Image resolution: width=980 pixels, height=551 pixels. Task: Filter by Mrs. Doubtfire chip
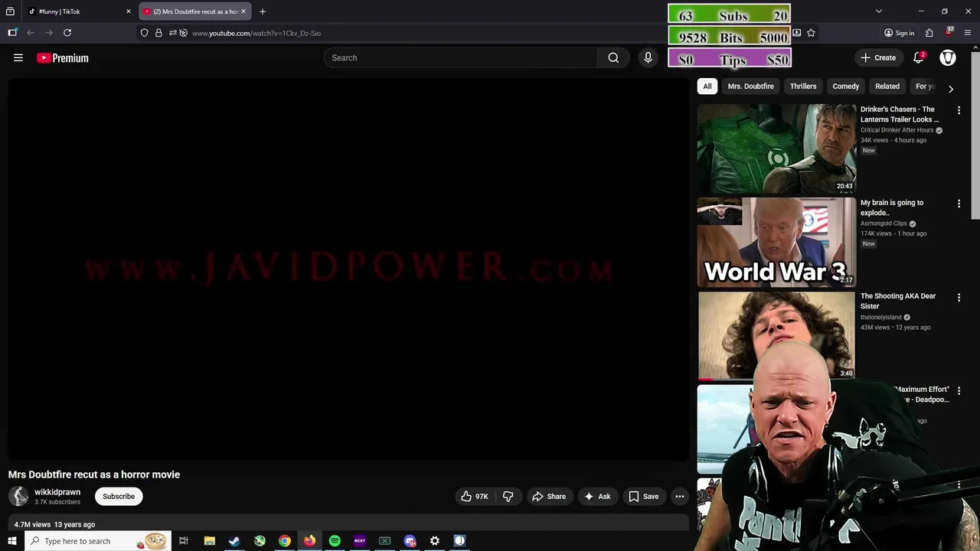751,86
